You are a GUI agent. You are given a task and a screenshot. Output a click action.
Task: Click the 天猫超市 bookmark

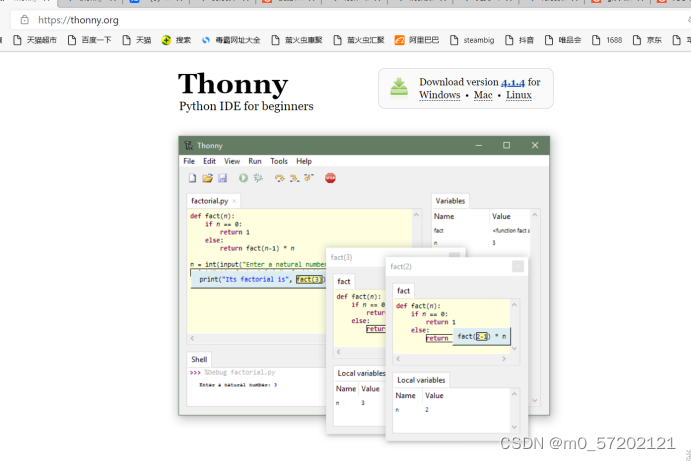tap(35, 40)
